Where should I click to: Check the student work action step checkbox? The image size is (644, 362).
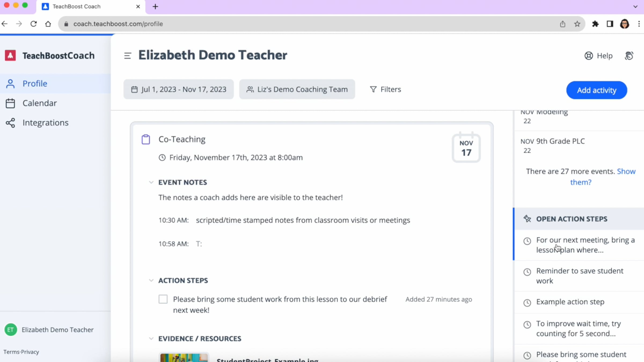(163, 299)
